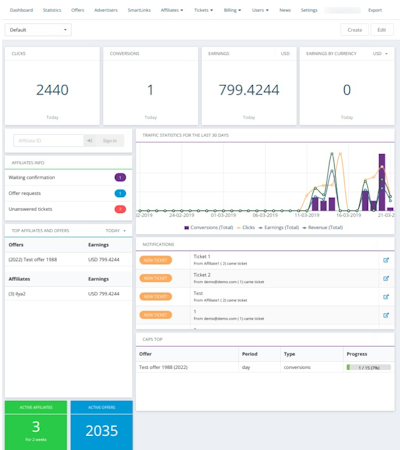Click the Sign in button
The image size is (400, 450).
click(x=110, y=141)
